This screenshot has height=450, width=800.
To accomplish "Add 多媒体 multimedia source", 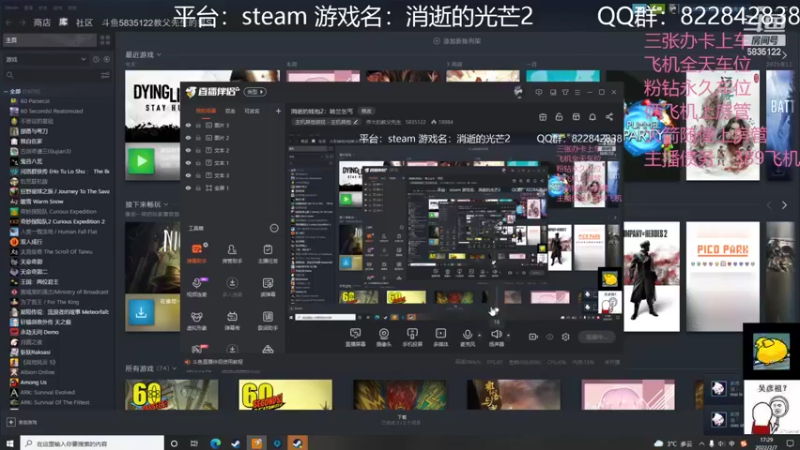I will click(441, 337).
